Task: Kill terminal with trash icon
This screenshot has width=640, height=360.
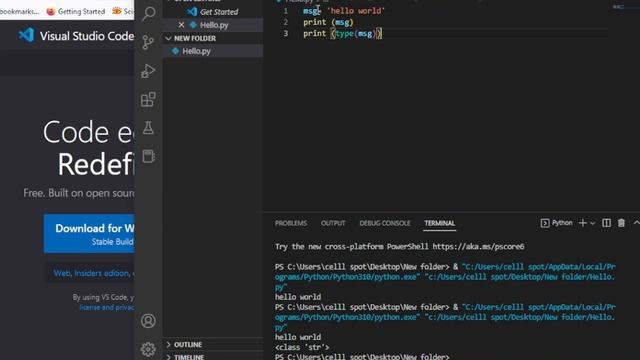Action: coord(621,223)
